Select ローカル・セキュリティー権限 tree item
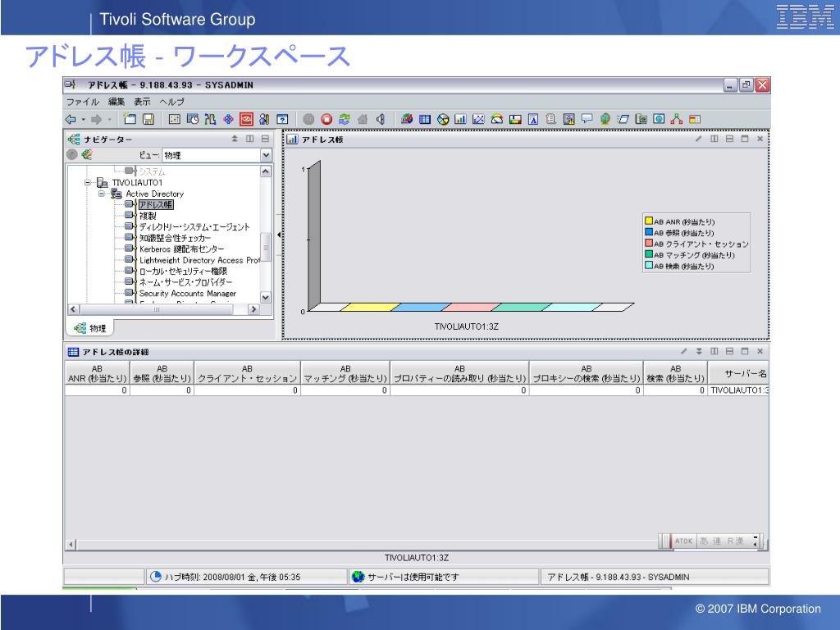 click(183, 271)
